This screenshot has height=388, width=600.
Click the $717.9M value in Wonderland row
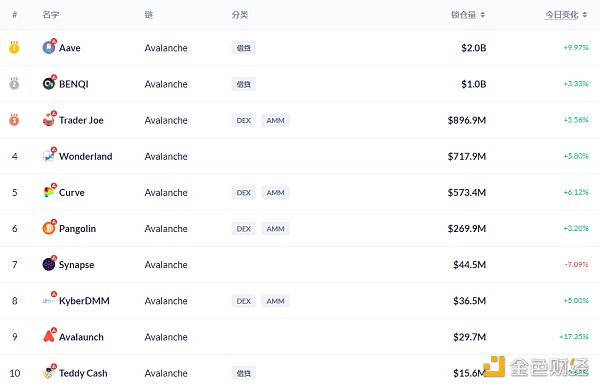coord(467,156)
